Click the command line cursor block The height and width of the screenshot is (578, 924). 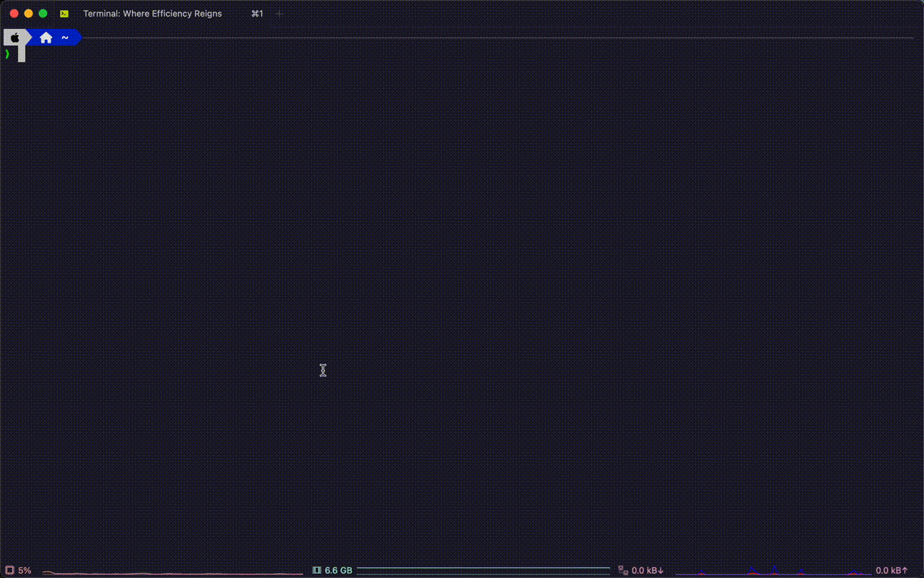[x=22, y=54]
